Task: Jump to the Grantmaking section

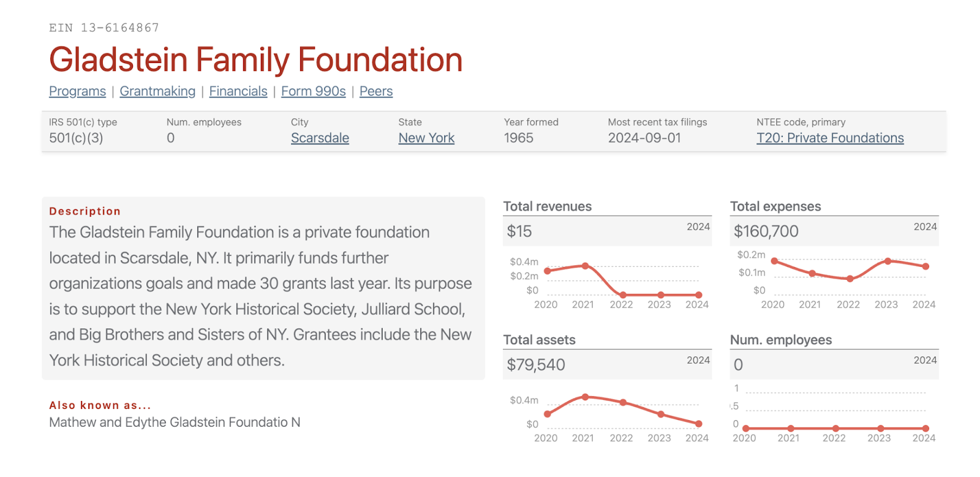Action: 157,91
